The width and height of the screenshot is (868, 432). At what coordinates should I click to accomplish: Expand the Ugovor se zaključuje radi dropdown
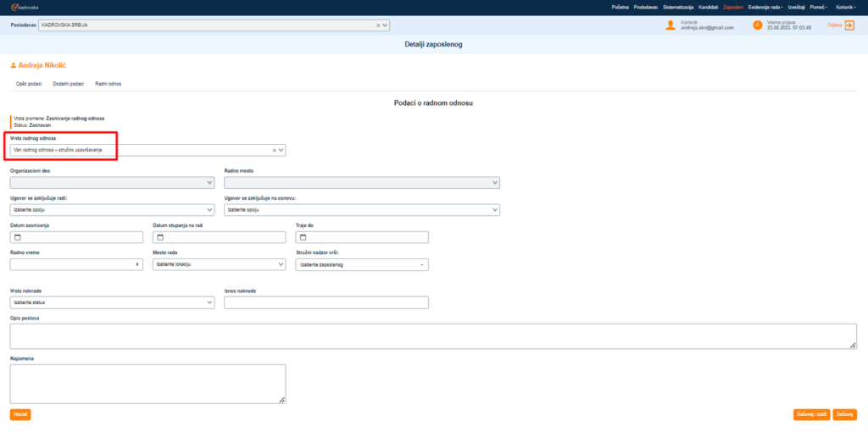point(209,209)
